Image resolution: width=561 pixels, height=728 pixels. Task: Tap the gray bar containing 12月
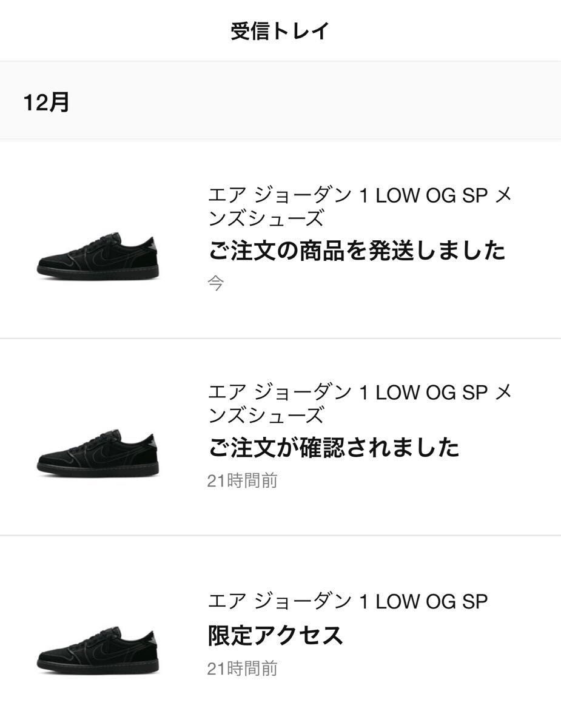[x=280, y=100]
